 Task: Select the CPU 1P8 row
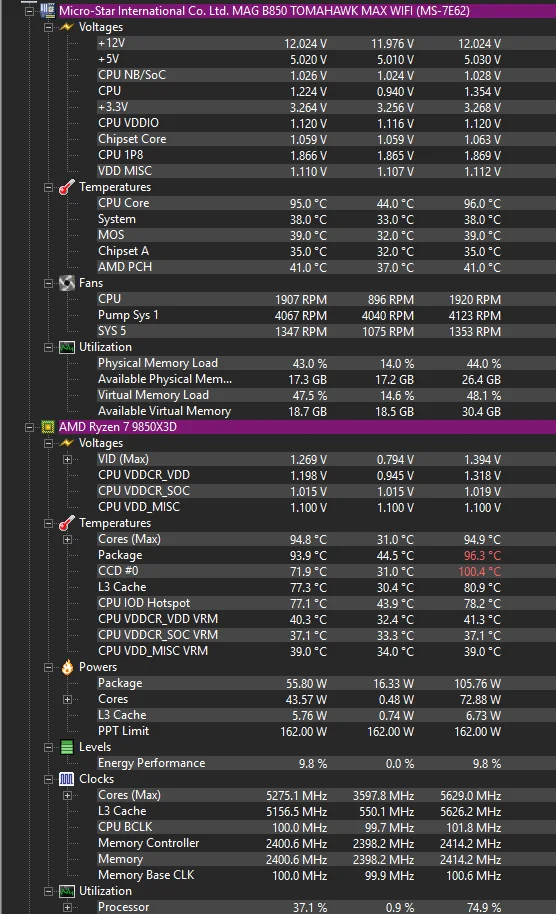pos(326,155)
